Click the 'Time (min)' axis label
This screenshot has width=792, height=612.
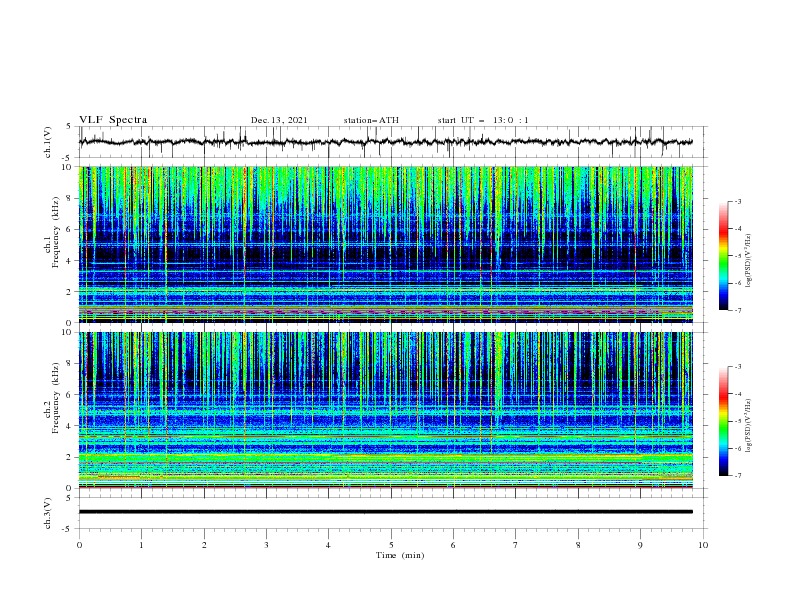(400, 555)
